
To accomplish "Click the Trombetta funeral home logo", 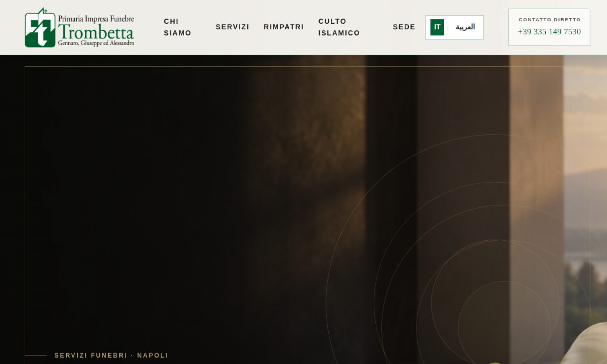I will pyautogui.click(x=79, y=27).
